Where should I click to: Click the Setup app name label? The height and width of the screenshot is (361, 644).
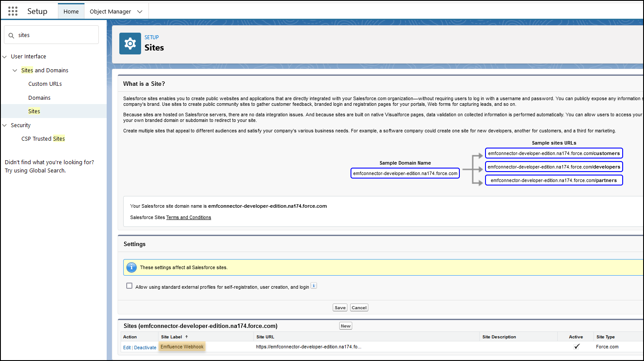[x=37, y=11]
